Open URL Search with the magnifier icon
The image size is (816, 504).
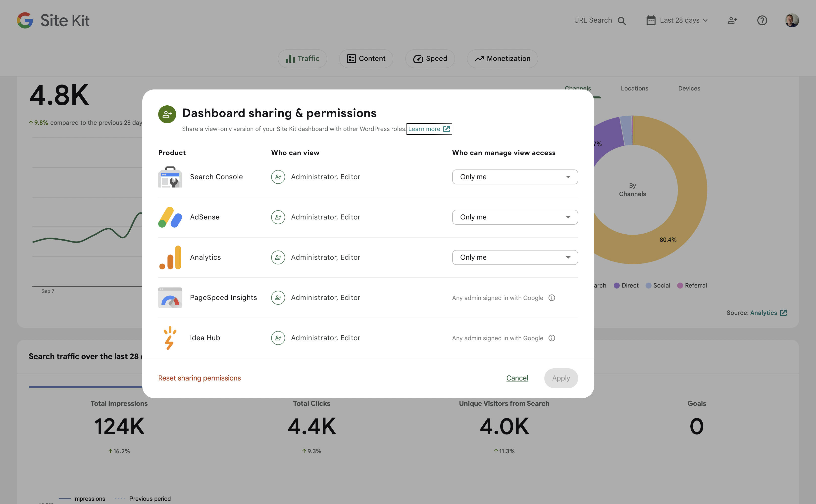pyautogui.click(x=622, y=20)
